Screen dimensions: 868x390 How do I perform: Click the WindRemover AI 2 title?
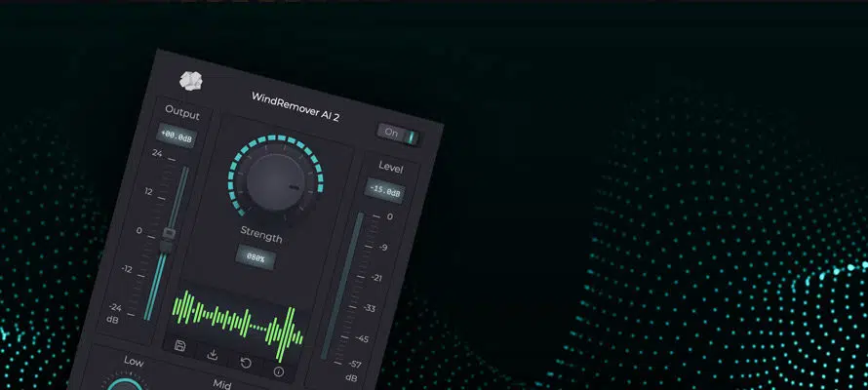296,107
